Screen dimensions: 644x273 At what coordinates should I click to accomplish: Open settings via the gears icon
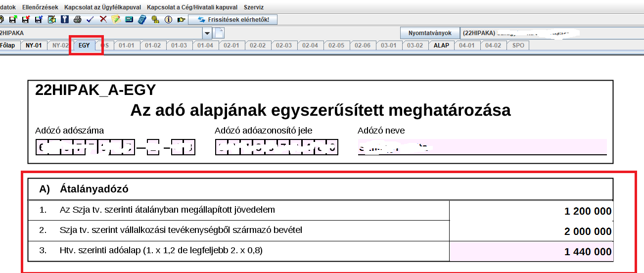(155, 19)
